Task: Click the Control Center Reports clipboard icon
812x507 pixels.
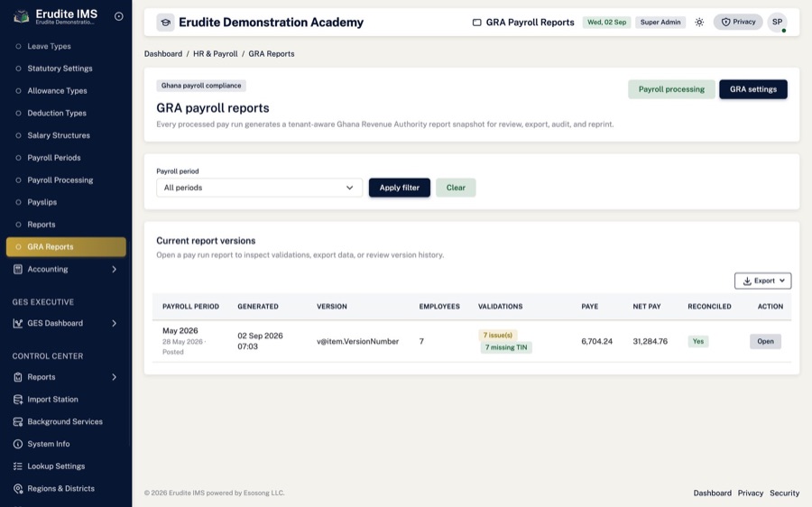Action: point(18,377)
